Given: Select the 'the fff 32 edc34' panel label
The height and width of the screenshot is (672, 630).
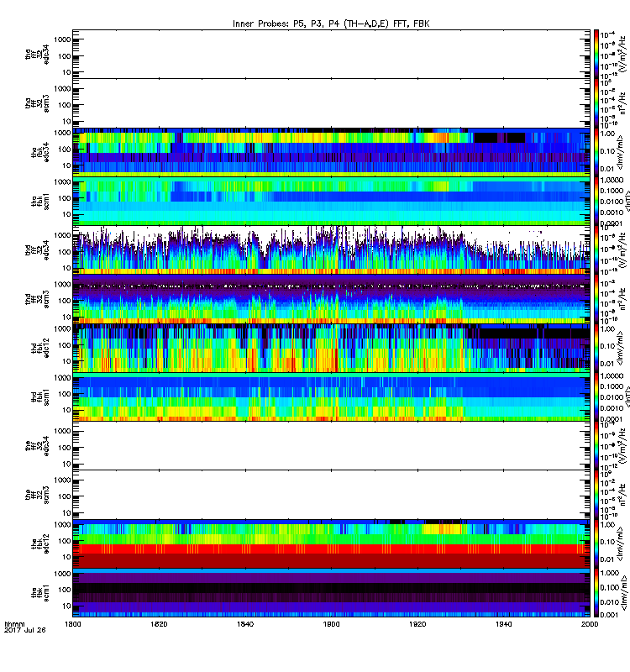Looking at the screenshot, I should (37, 446).
